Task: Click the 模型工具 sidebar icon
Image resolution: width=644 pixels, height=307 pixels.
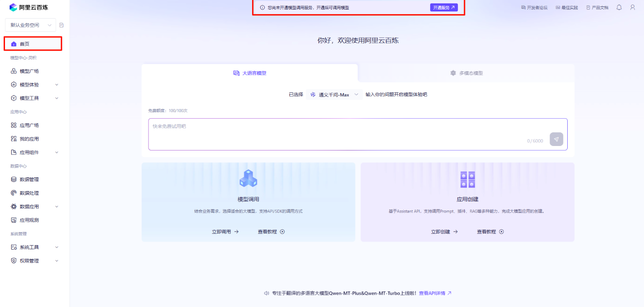Action: pos(14,98)
